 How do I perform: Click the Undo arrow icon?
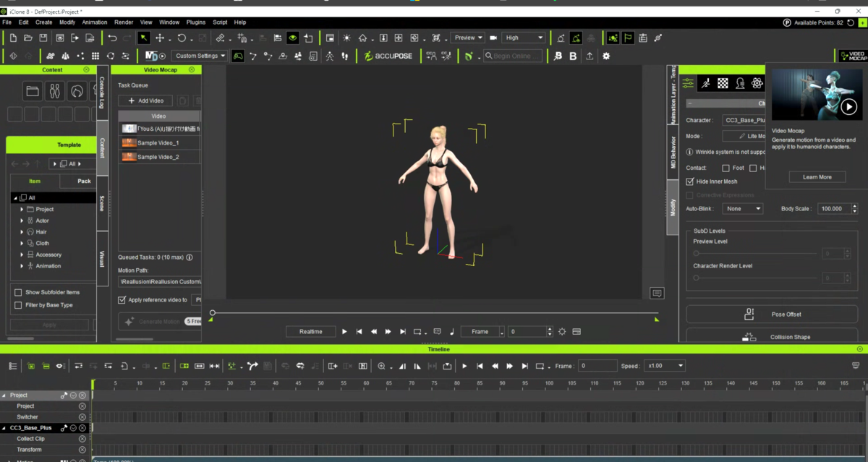112,38
